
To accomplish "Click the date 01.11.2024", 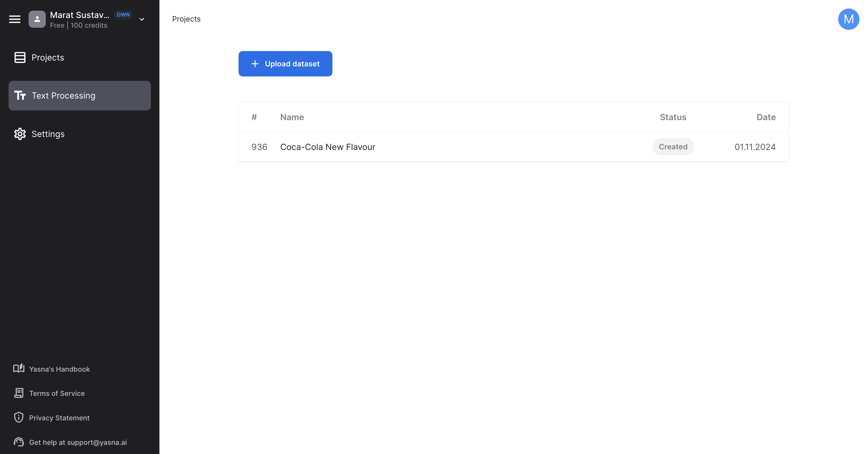I will pyautogui.click(x=755, y=147).
